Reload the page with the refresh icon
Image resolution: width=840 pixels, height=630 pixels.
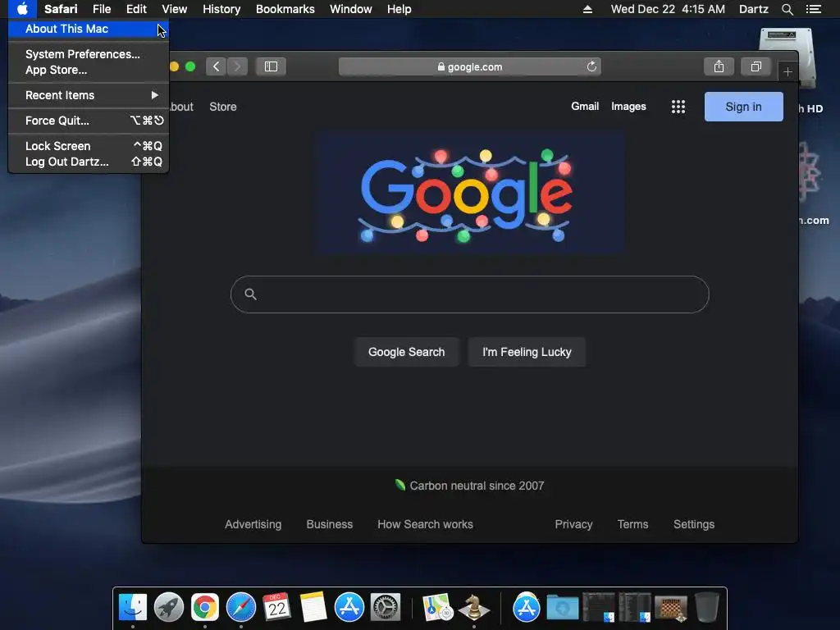(591, 66)
